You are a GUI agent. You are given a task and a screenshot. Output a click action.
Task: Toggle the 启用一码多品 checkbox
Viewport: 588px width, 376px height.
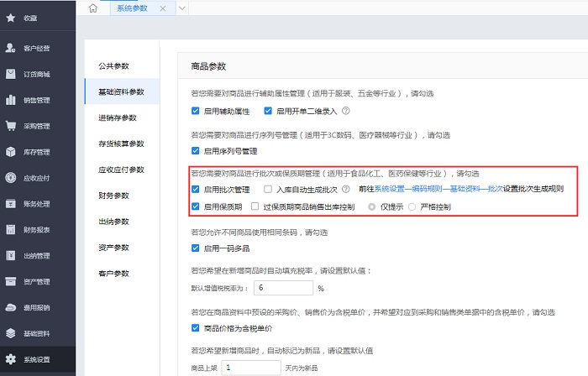click(x=197, y=248)
